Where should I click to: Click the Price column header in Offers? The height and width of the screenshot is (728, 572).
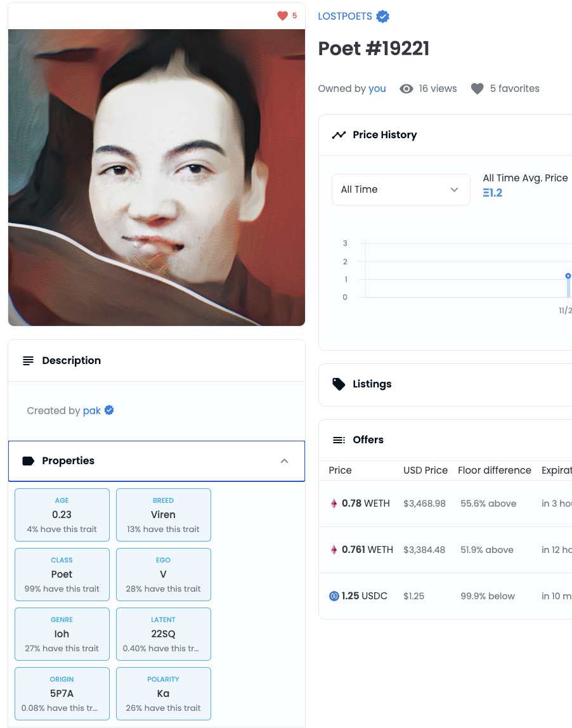pyautogui.click(x=340, y=471)
